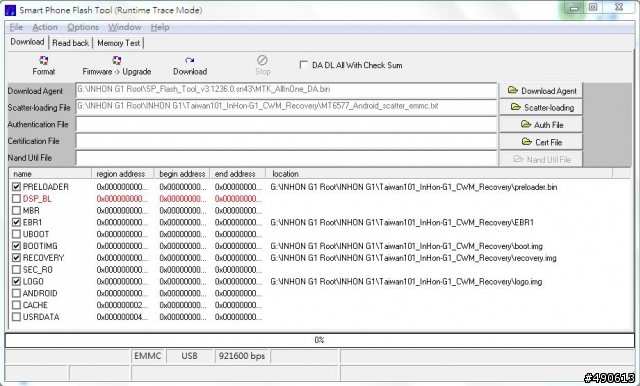Image resolution: width=640 pixels, height=386 pixels.
Task: Click the Smart Phone Flash Tool title icon
Action: click(x=10, y=10)
